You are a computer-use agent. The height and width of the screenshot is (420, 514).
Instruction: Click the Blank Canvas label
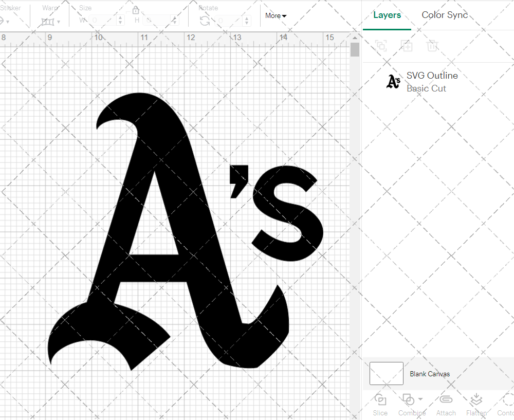click(x=430, y=374)
